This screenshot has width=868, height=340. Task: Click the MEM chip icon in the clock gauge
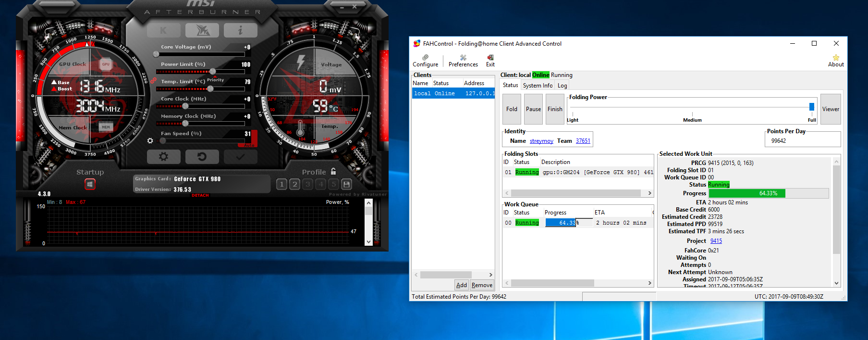click(x=106, y=127)
